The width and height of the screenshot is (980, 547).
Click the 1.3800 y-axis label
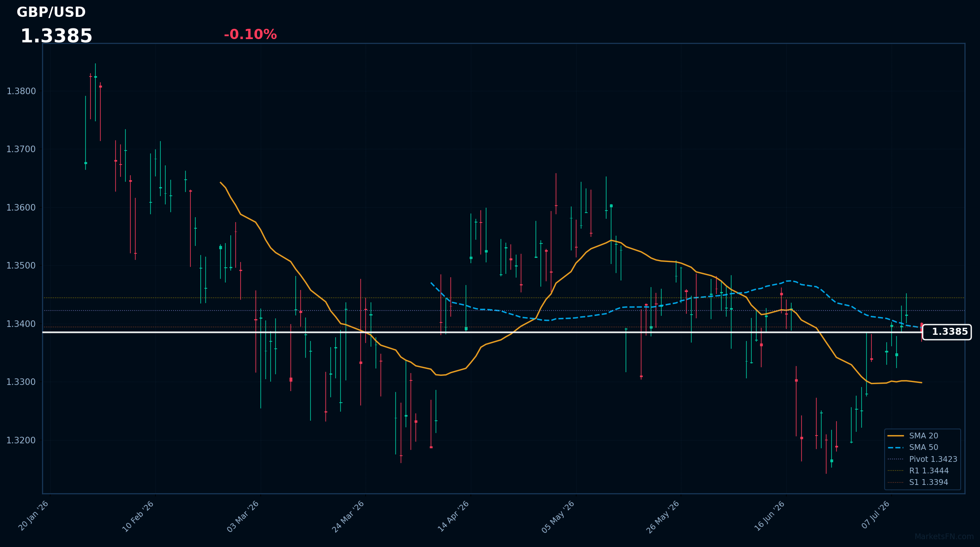pyautogui.click(x=21, y=91)
